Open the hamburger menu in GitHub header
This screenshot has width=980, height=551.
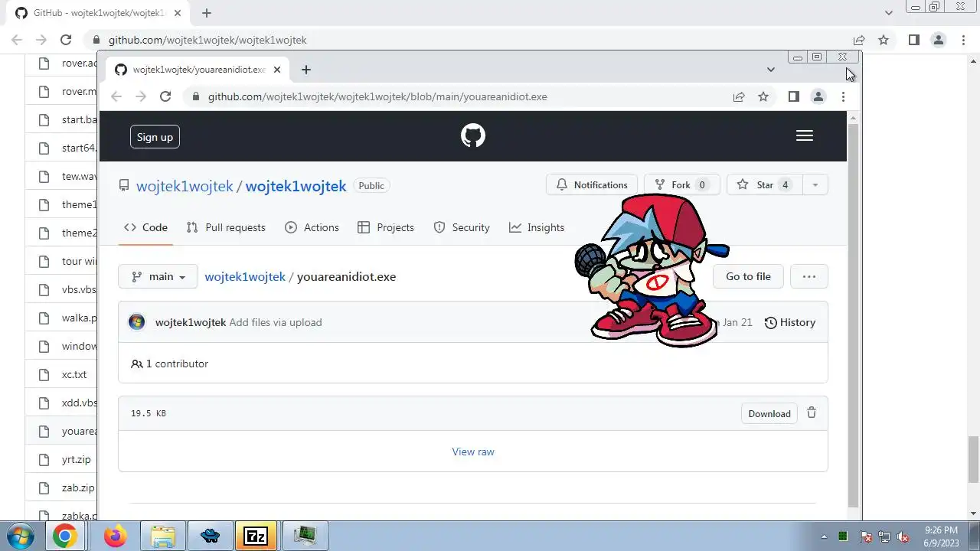coord(804,135)
